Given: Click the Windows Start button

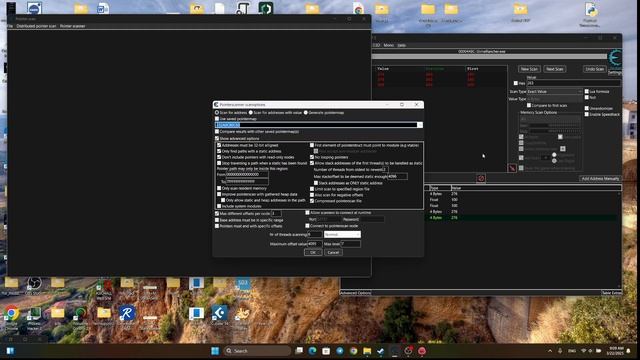Looking at the screenshot, I should (x=215, y=351).
